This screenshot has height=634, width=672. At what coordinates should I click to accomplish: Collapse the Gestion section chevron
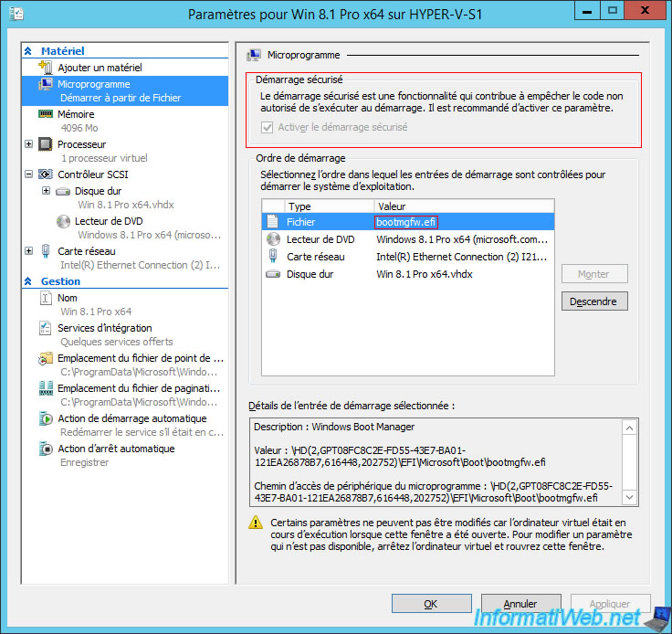(x=28, y=281)
